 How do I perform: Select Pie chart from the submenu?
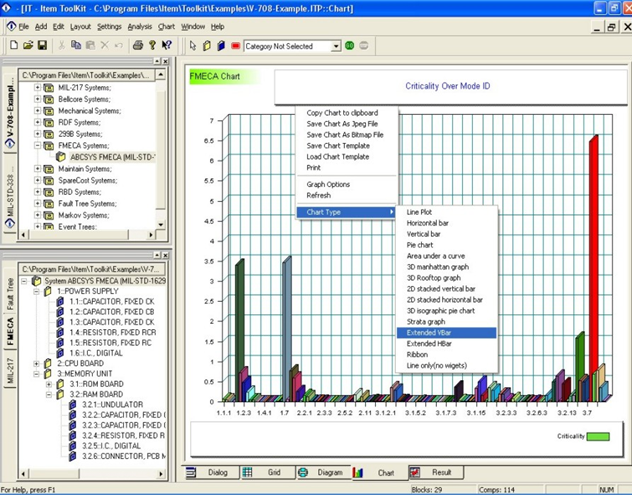[x=420, y=245]
